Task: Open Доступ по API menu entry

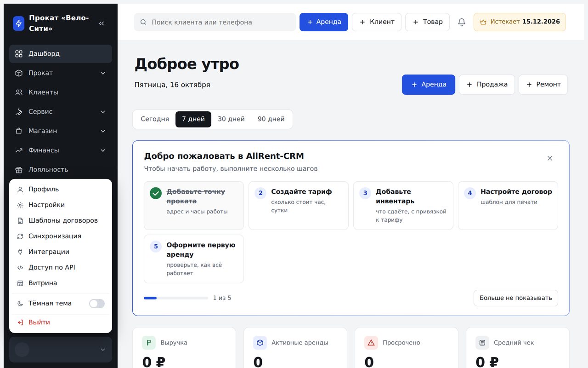Action: click(61, 268)
